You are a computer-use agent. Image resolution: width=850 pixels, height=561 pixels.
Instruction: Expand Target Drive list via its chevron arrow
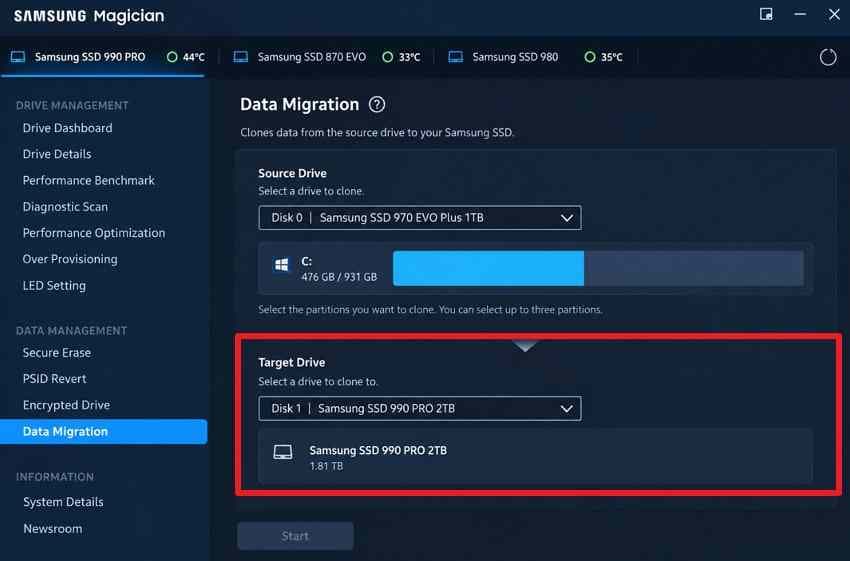[567, 409]
